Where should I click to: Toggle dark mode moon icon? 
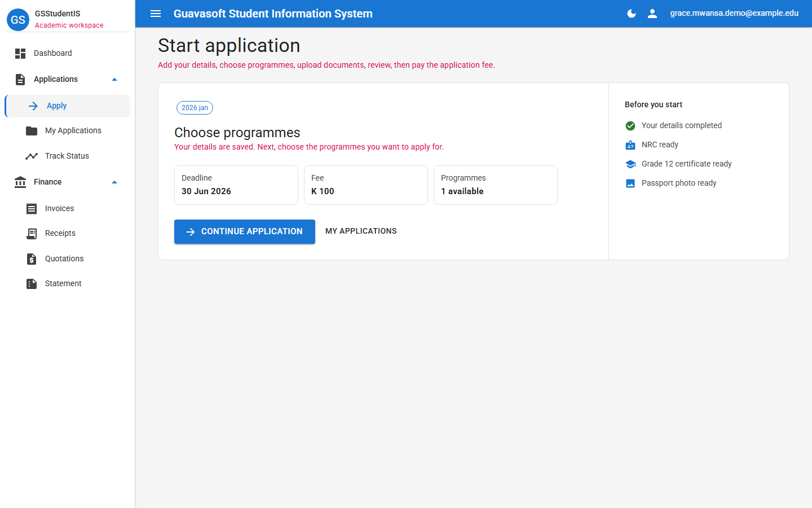[x=632, y=14]
